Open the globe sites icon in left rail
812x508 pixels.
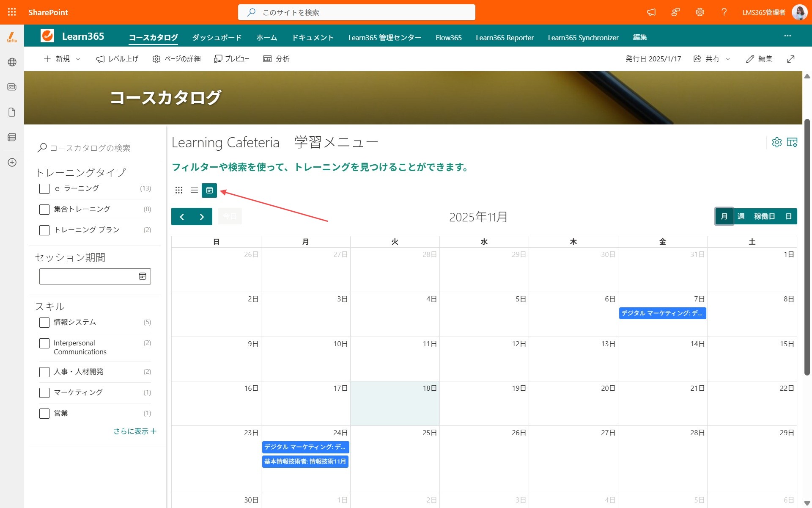click(12, 62)
